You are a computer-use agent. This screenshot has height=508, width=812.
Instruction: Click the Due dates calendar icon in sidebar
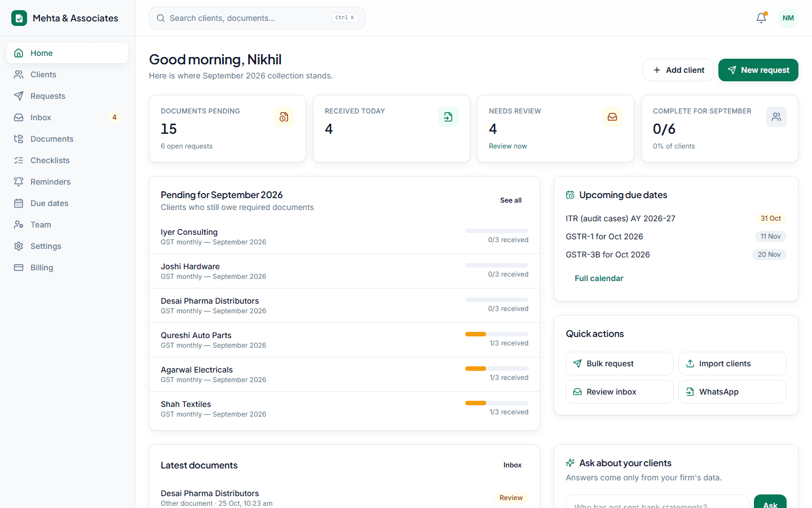click(x=19, y=203)
